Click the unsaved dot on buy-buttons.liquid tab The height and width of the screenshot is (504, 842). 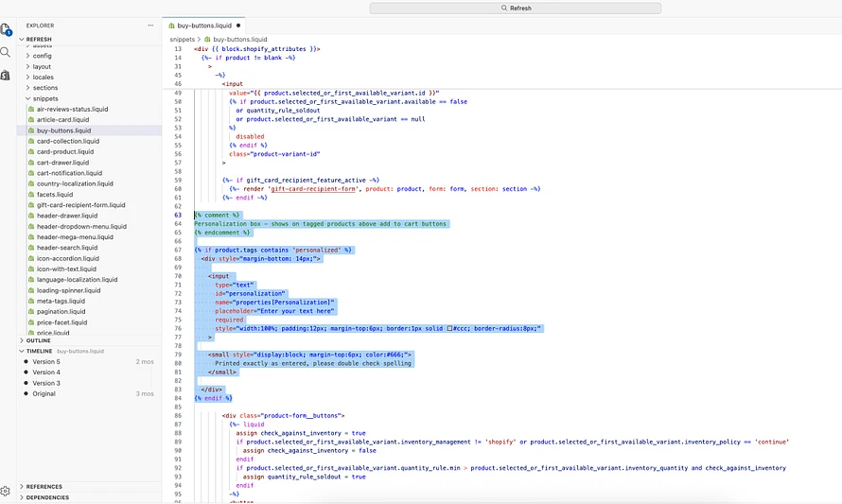tap(238, 26)
